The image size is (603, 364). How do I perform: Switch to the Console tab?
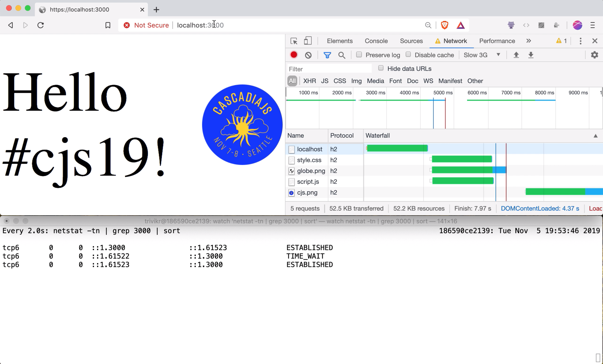(x=376, y=41)
